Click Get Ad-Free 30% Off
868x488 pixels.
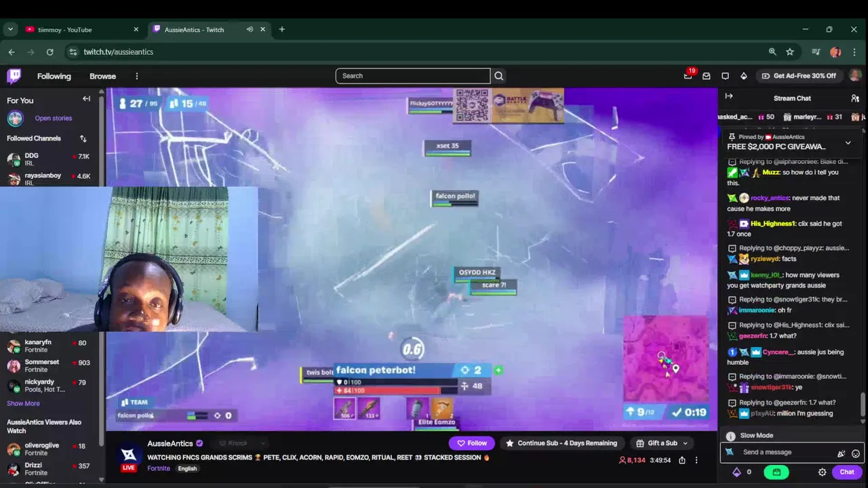point(799,76)
